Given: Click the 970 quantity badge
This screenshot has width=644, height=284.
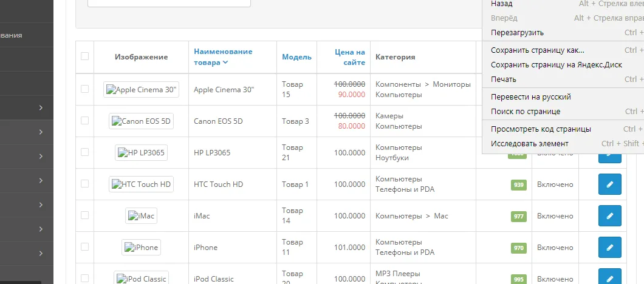Looking at the screenshot, I should [x=519, y=248].
